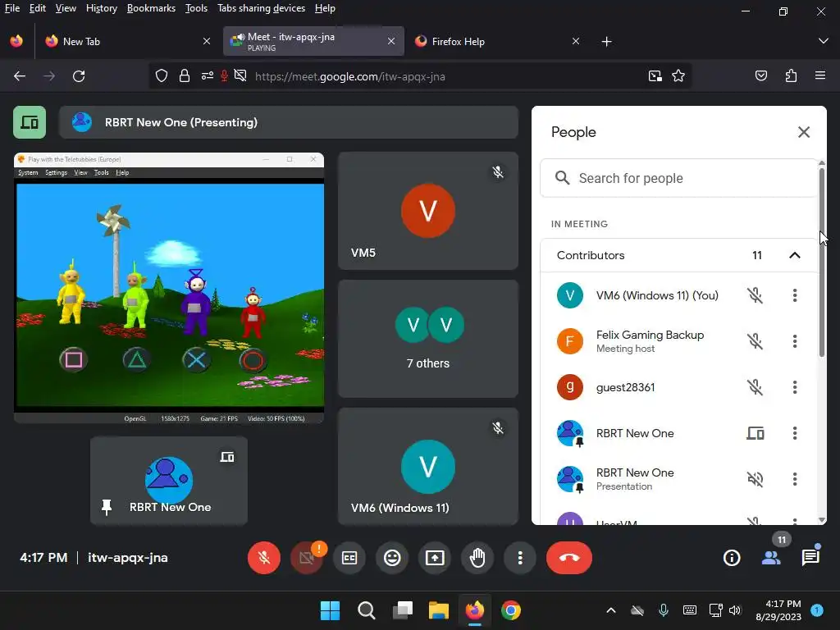Unmute microphone with the red mic button
Image resolution: width=840 pixels, height=630 pixels.
(x=263, y=558)
